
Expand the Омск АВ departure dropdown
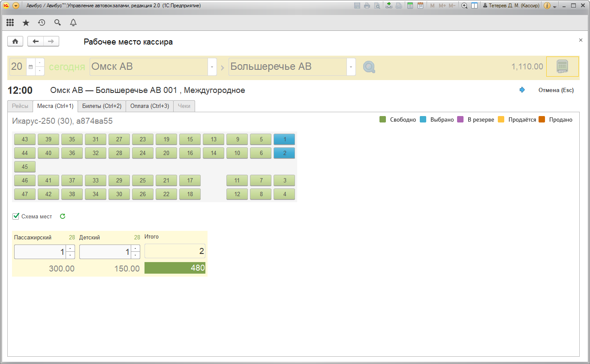(212, 67)
